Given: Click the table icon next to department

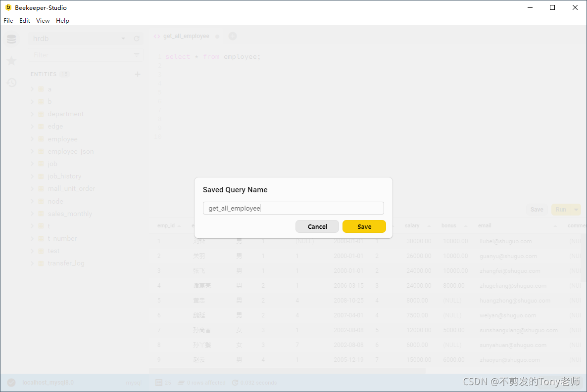Looking at the screenshot, I should (41, 114).
